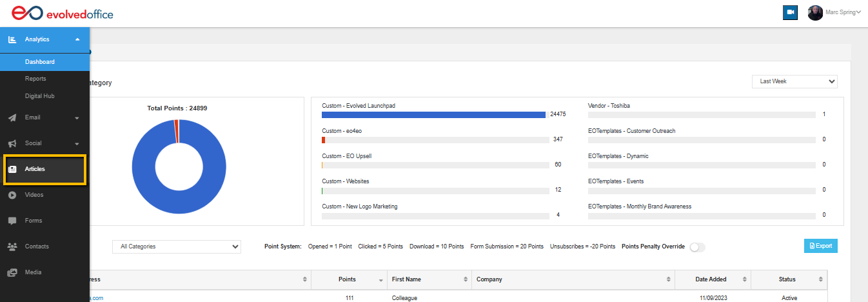This screenshot has width=868, height=302.
Task: Open the Media gallery icon
Action: click(x=12, y=272)
